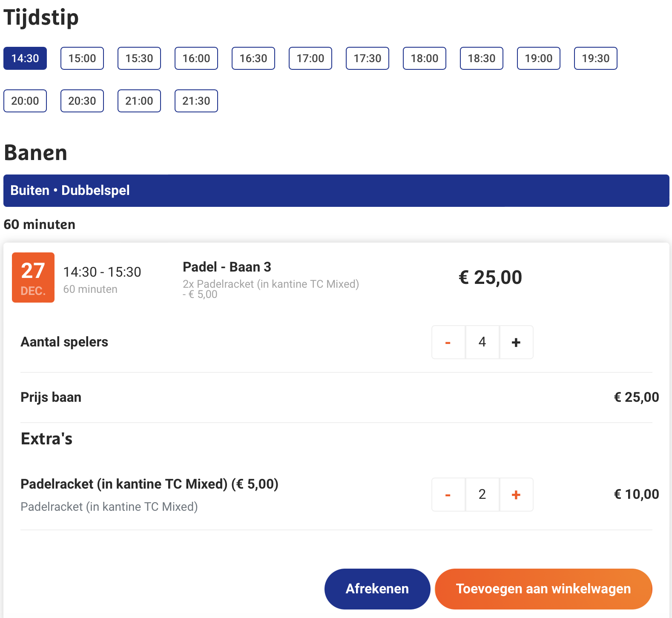Add one more Padelracket with plus

tap(516, 495)
